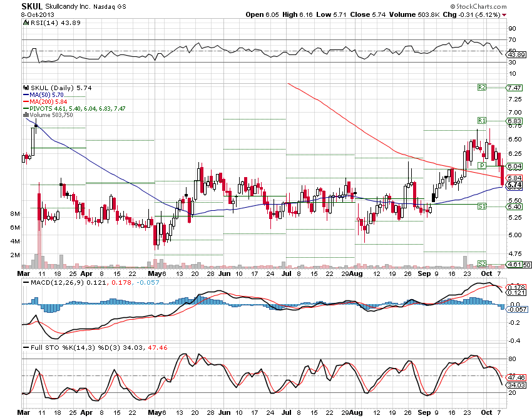Click the bold 5.74 last price tag
Image resolution: width=532 pixels, height=418 pixels.
point(514,185)
